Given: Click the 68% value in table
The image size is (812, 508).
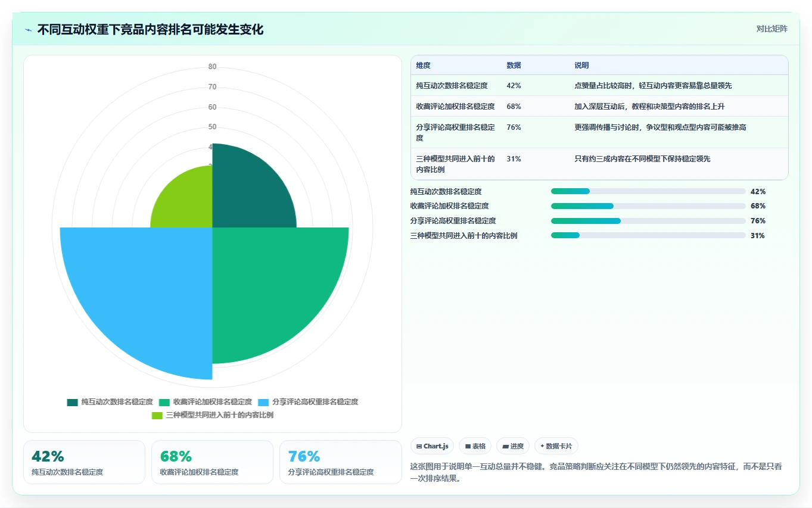Looking at the screenshot, I should coord(514,107).
